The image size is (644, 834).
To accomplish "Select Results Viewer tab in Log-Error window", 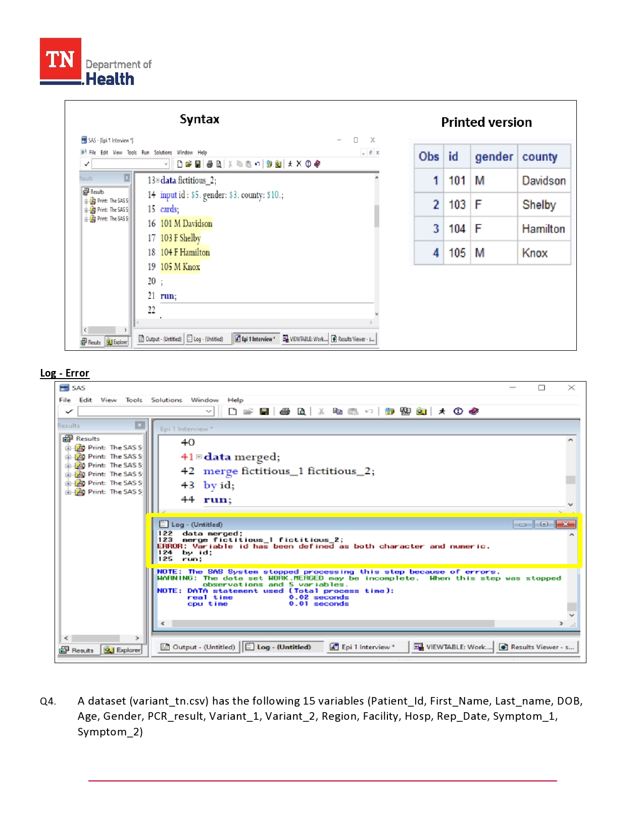I will point(537,647).
